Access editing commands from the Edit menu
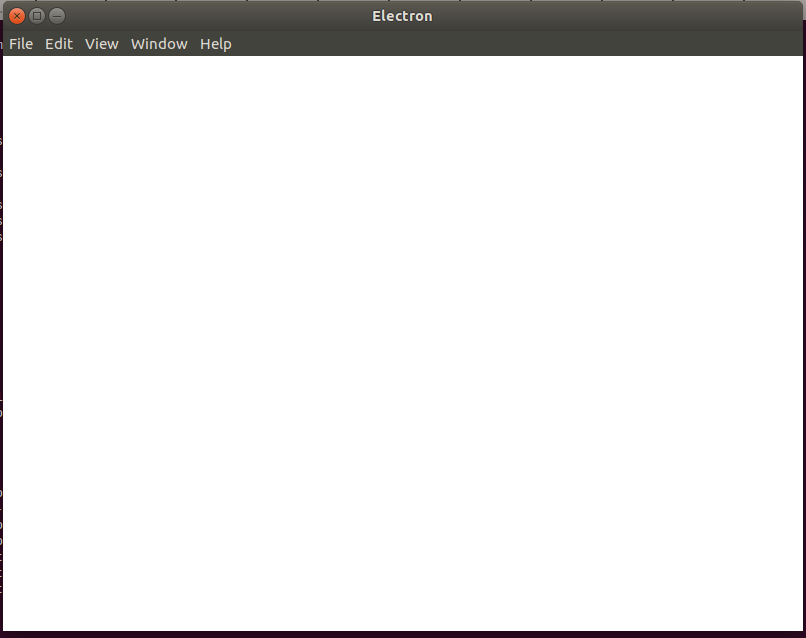The width and height of the screenshot is (806, 638). (x=58, y=44)
